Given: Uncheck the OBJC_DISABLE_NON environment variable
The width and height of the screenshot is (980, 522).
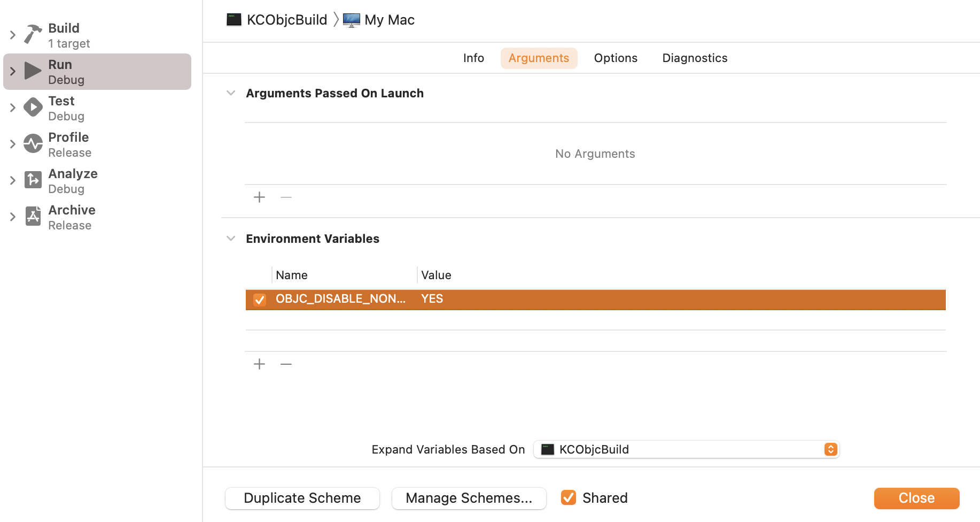Looking at the screenshot, I should (260, 300).
